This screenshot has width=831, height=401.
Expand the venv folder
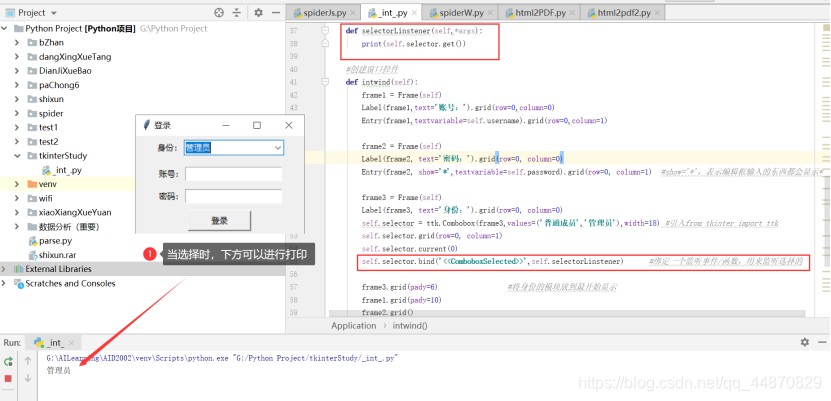click(x=17, y=184)
